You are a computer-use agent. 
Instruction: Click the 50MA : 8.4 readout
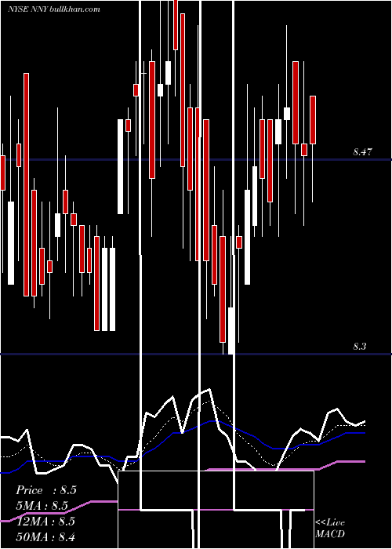tap(45, 536)
